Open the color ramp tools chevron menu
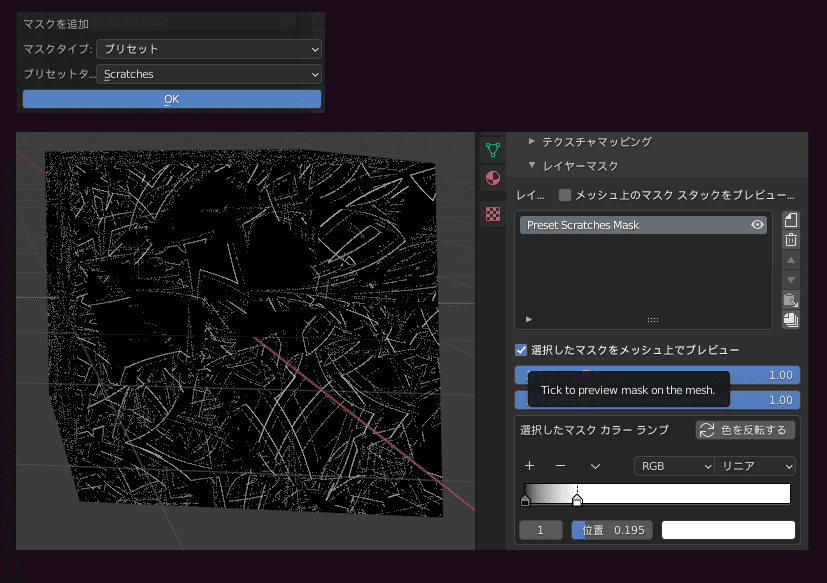The width and height of the screenshot is (827, 583). pyautogui.click(x=595, y=466)
